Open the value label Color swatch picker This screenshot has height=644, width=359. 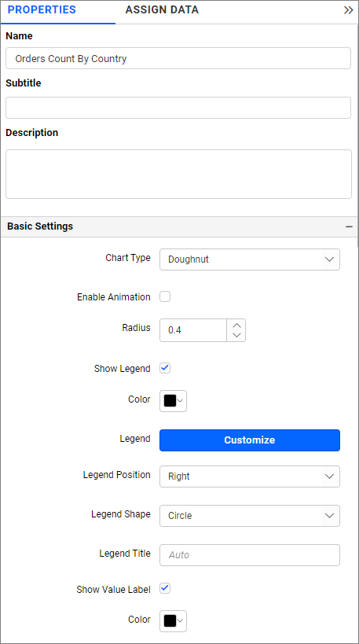click(173, 621)
